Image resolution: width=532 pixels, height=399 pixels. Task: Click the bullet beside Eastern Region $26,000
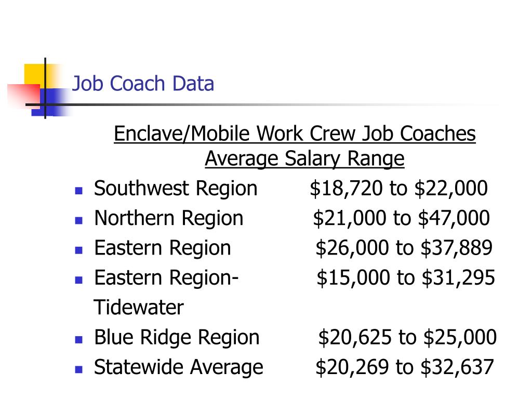click(79, 250)
